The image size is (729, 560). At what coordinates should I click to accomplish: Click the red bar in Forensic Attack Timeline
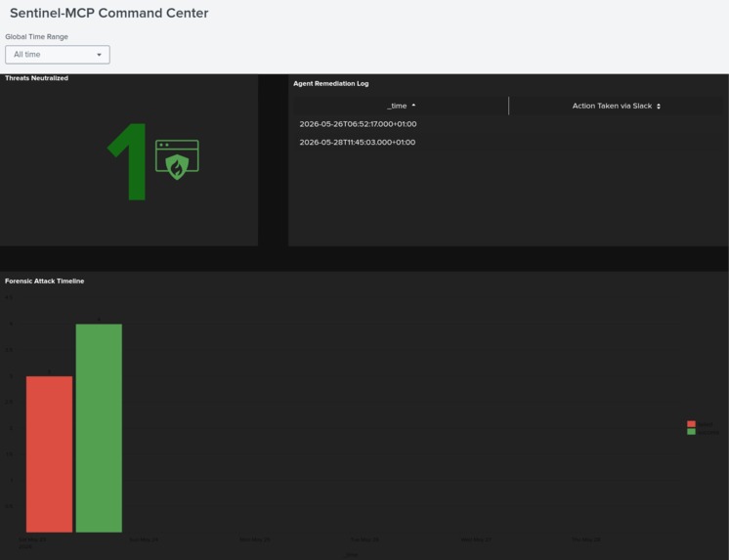pos(49,453)
